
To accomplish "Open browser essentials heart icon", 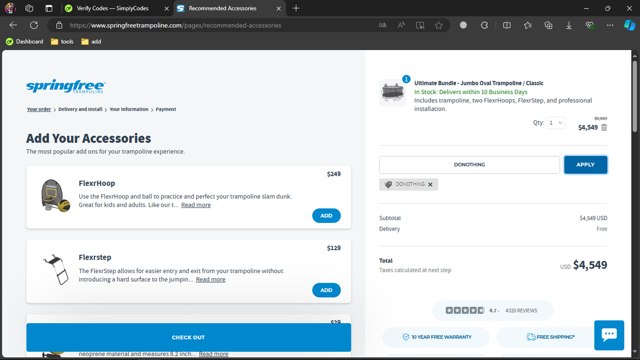I will [589, 25].
